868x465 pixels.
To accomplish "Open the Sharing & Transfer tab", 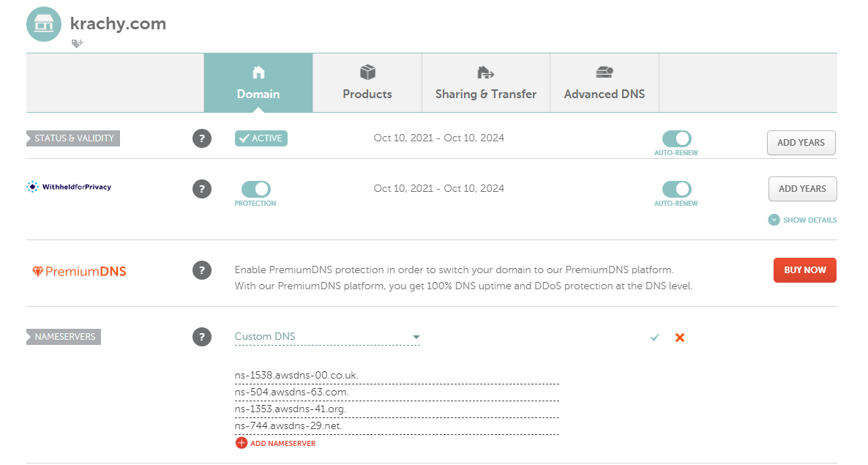I will tap(486, 83).
